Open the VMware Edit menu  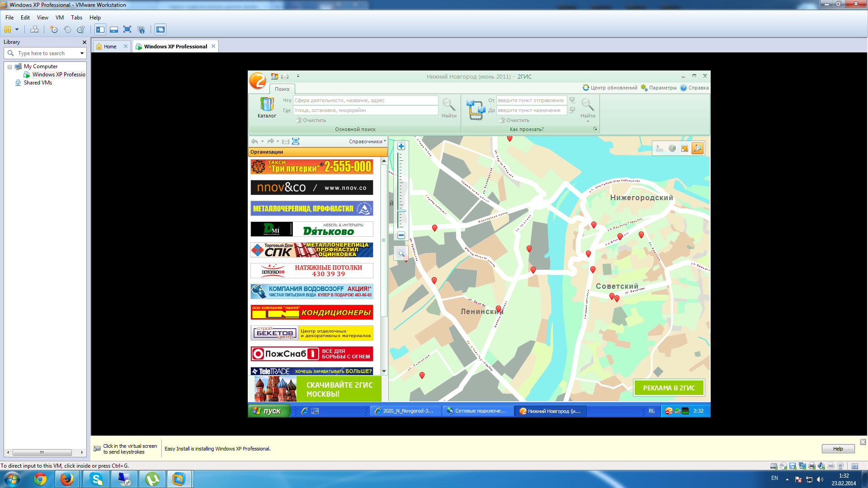coord(25,18)
